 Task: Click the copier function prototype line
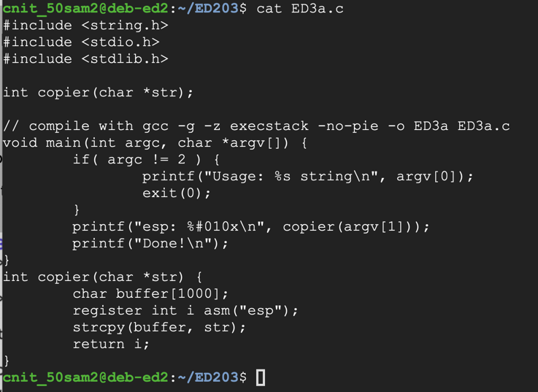point(99,93)
